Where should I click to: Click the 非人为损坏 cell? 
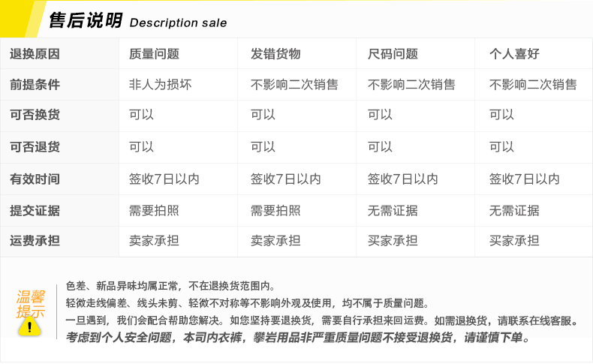point(161,84)
